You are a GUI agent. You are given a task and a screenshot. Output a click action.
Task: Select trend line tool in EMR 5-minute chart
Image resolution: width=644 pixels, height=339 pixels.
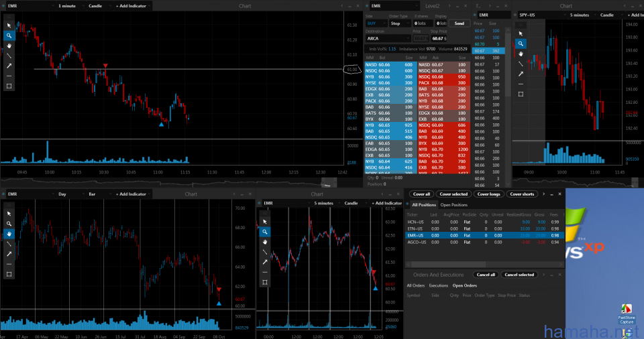pos(265,252)
